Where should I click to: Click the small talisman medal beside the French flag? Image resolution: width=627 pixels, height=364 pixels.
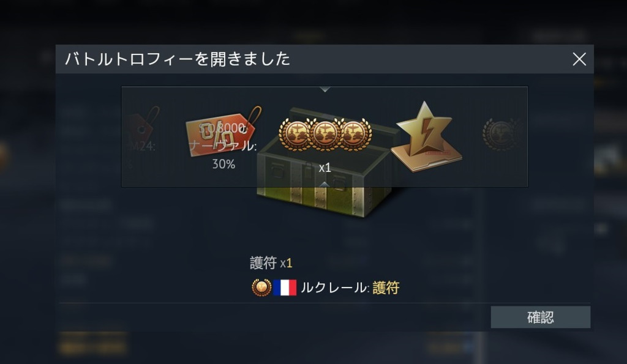(261, 288)
